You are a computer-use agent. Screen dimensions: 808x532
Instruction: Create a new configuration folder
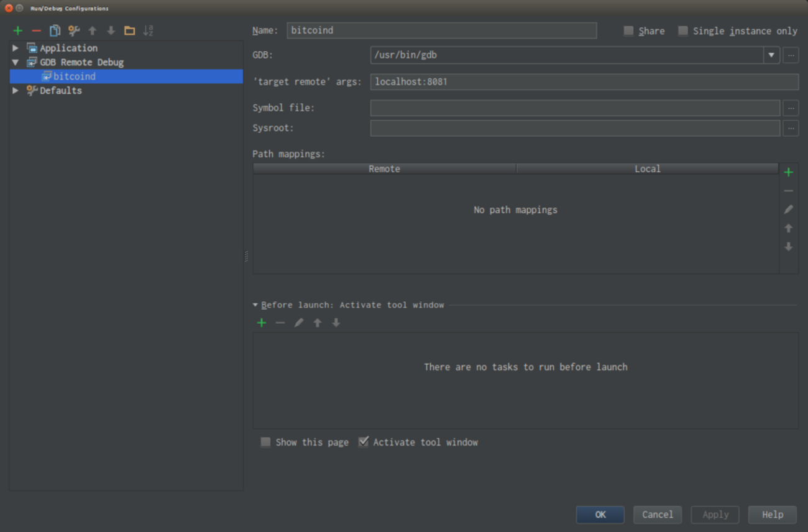[x=129, y=30]
